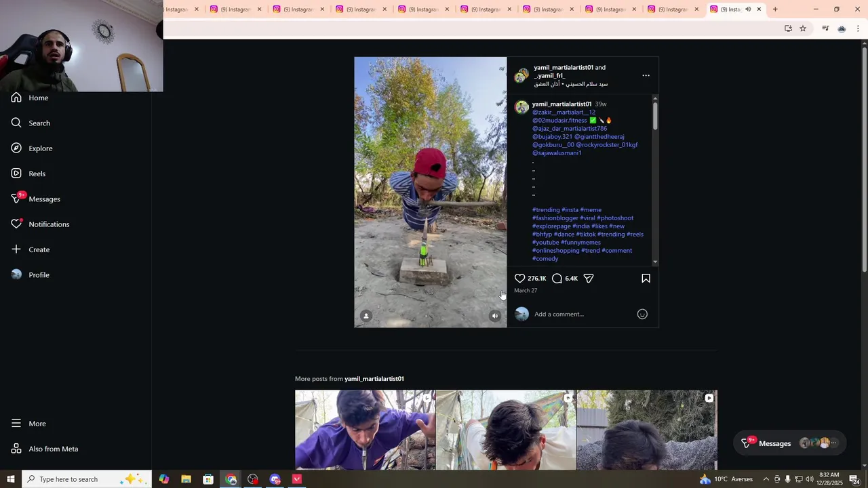Click post header profile avatar
Screen dimensions: 868x488
coord(521,75)
